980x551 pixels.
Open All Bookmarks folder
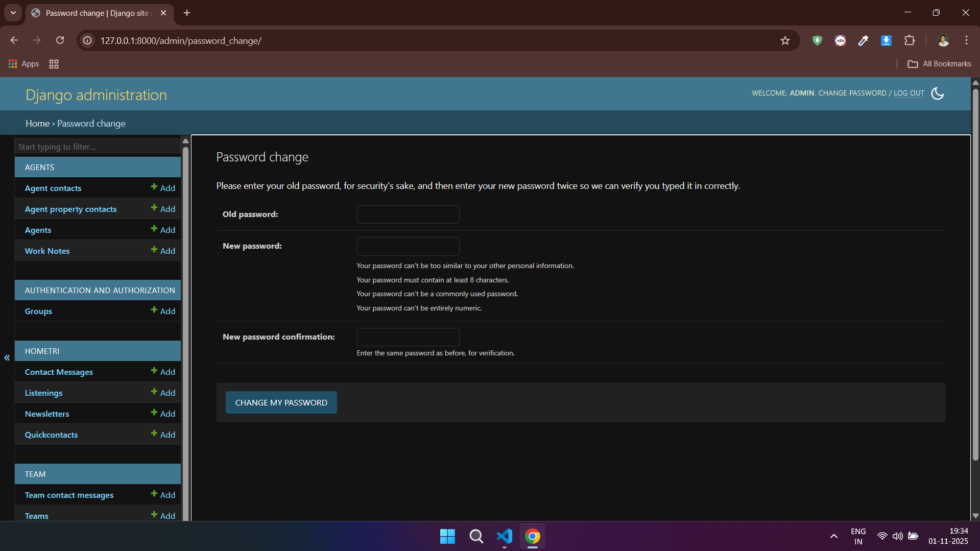940,64
